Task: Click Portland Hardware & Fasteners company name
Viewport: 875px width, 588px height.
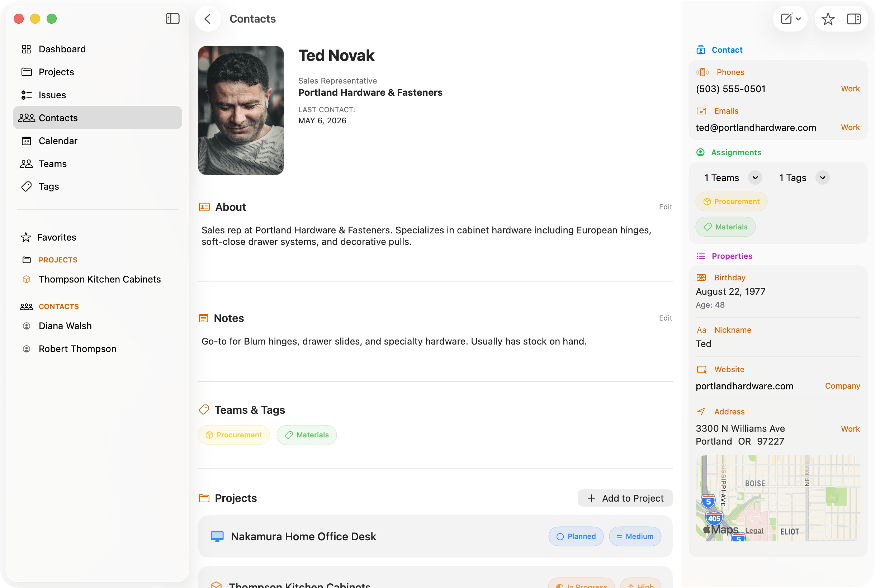Action: (370, 93)
